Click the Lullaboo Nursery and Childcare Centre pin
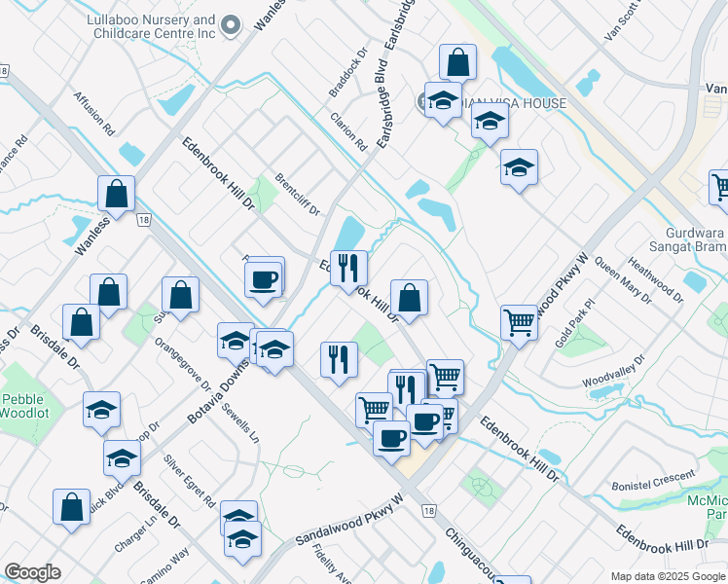Image resolution: width=728 pixels, height=584 pixels. [230, 26]
